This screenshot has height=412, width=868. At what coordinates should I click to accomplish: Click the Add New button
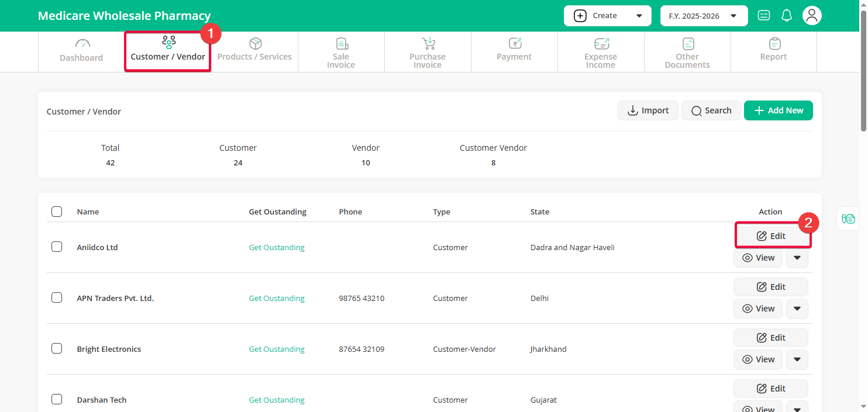tap(778, 110)
